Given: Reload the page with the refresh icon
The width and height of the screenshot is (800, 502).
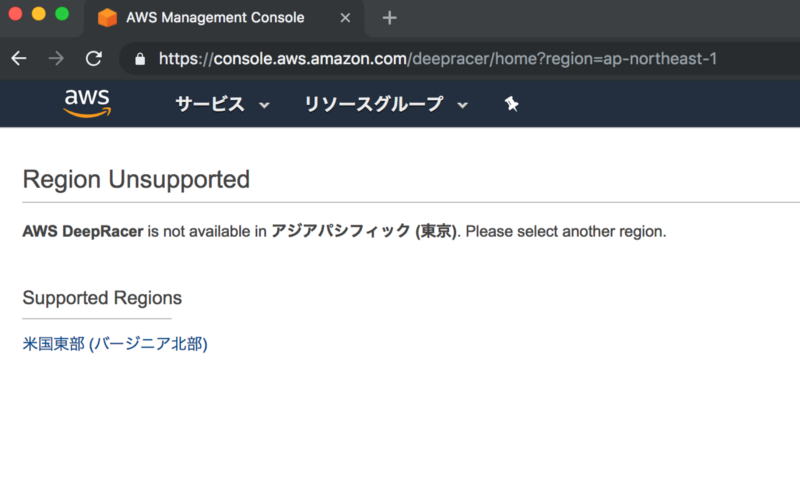Looking at the screenshot, I should [94, 58].
